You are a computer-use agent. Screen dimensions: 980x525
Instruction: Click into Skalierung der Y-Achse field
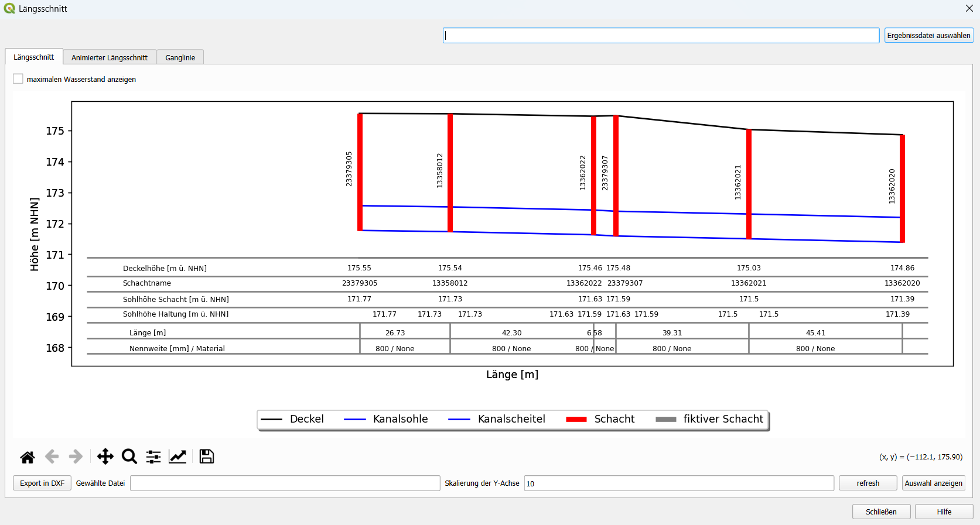click(678, 483)
